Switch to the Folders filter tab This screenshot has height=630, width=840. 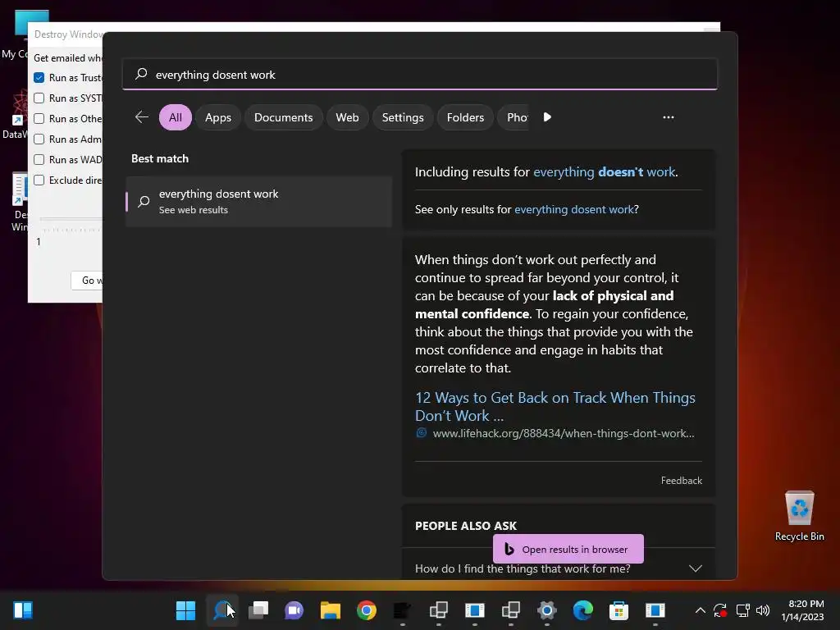[x=465, y=117]
